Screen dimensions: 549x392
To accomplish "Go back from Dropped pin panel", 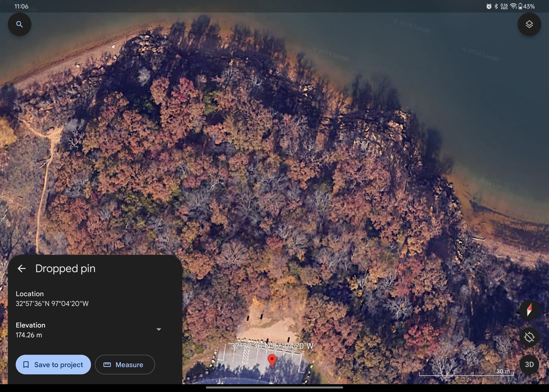I will coord(22,268).
